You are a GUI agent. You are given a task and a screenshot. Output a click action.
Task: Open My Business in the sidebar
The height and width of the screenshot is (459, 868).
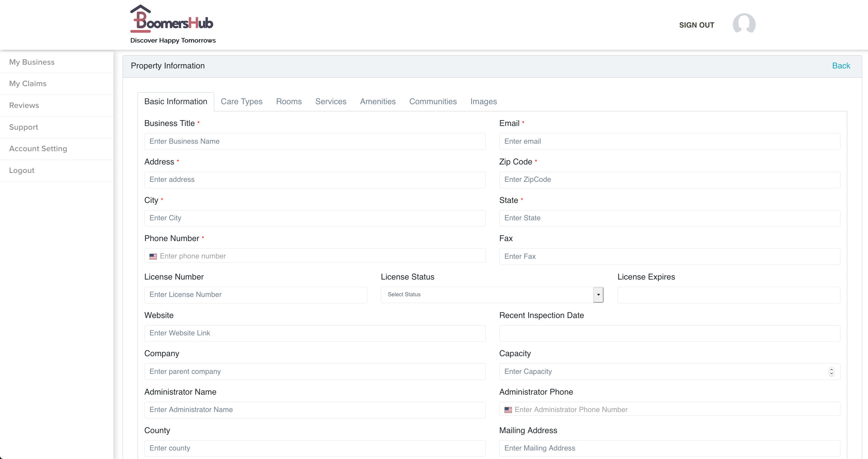(57, 62)
